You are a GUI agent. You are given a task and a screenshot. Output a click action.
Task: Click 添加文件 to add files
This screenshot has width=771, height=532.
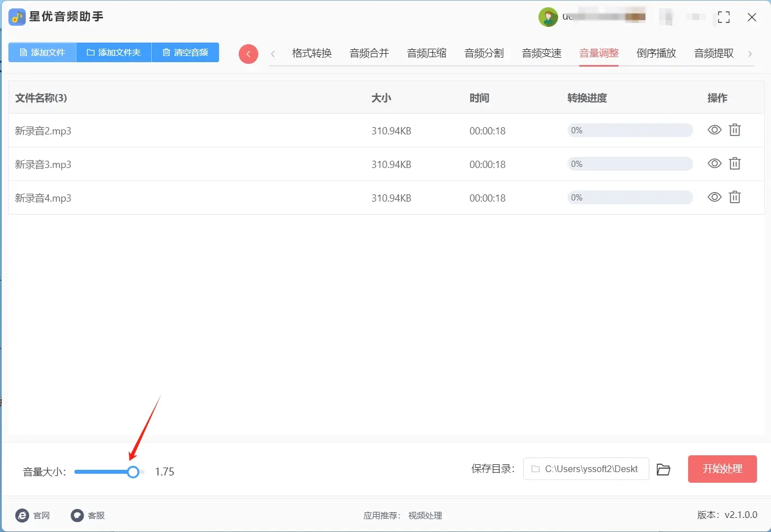coord(42,52)
